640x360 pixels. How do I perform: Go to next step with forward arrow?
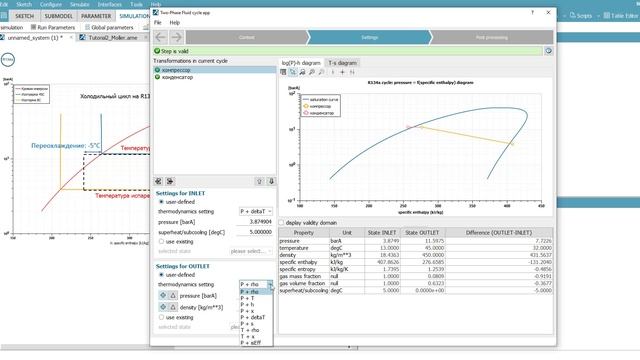[176, 37]
